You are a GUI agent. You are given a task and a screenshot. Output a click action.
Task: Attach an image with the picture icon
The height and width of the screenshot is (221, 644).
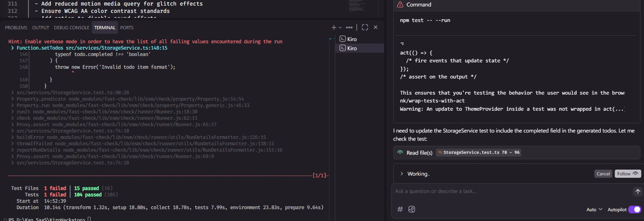(x=412, y=209)
